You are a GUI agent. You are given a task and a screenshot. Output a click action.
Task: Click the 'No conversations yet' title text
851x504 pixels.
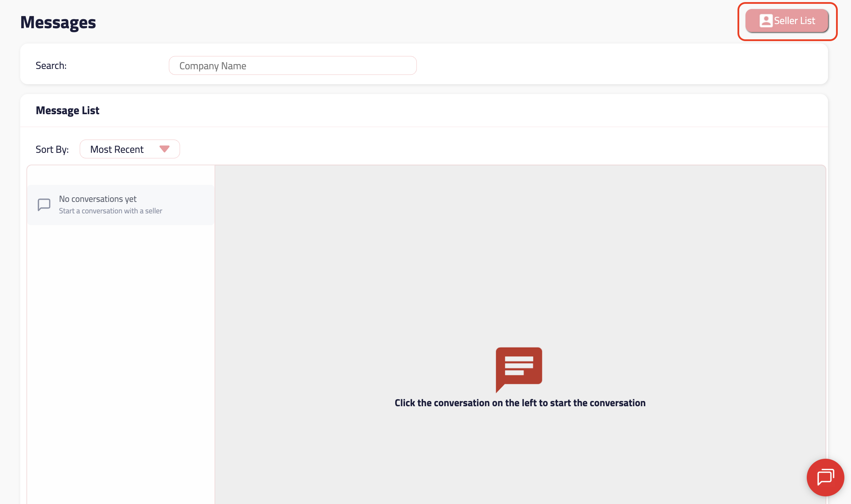(97, 199)
